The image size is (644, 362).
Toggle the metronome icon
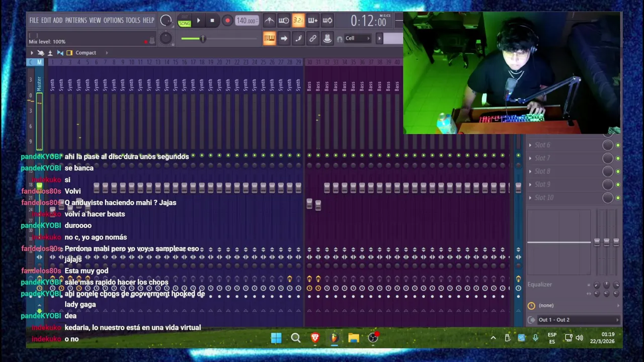coord(269,21)
